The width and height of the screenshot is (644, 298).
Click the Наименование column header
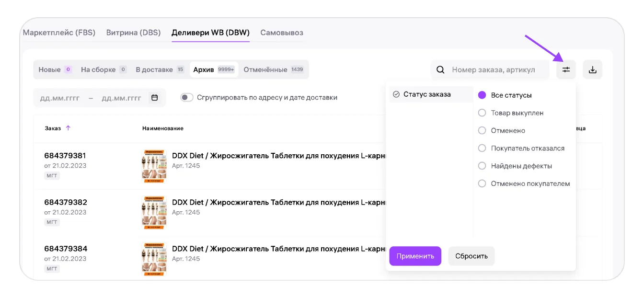(163, 128)
